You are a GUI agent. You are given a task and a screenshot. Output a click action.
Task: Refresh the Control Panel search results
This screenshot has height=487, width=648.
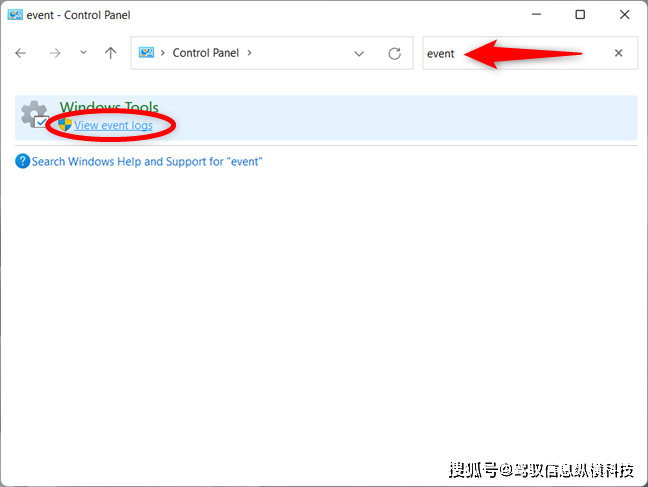tap(395, 53)
